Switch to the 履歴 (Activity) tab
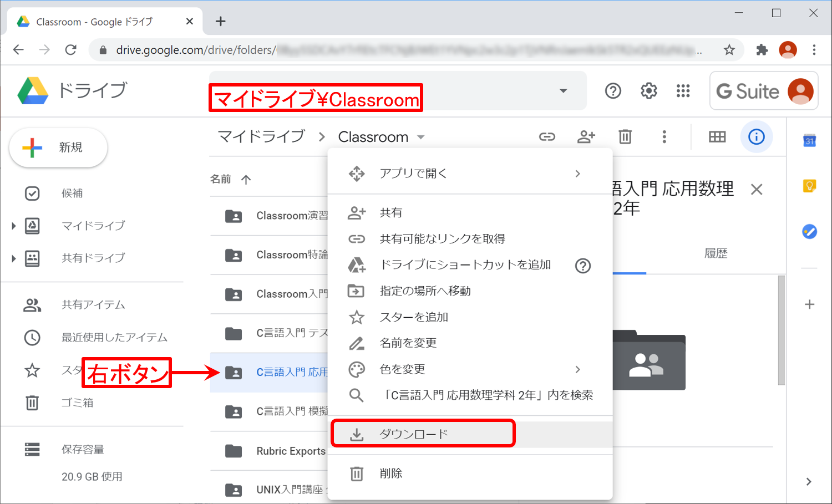This screenshot has height=504, width=832. click(716, 254)
